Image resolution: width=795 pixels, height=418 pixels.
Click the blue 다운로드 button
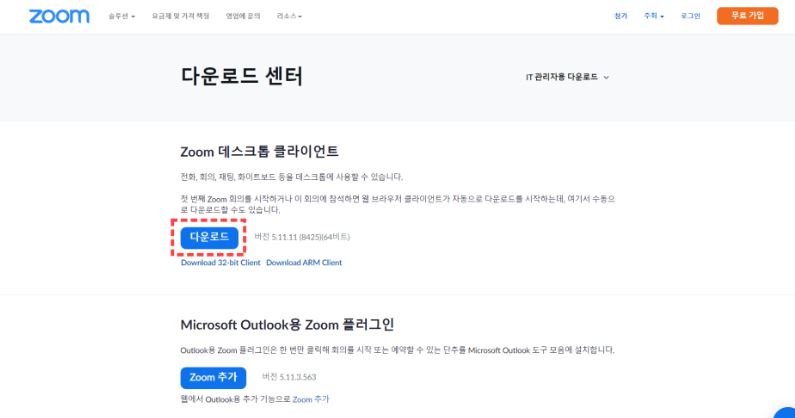(209, 237)
